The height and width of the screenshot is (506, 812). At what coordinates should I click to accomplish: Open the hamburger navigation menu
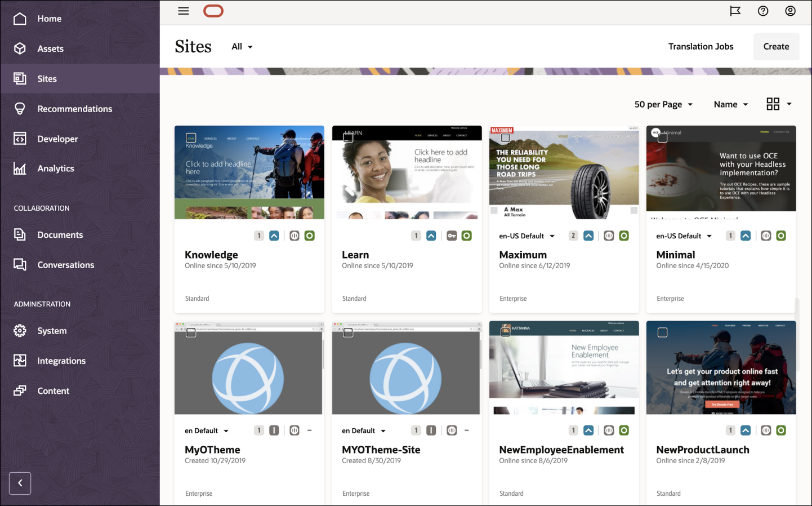tap(183, 11)
